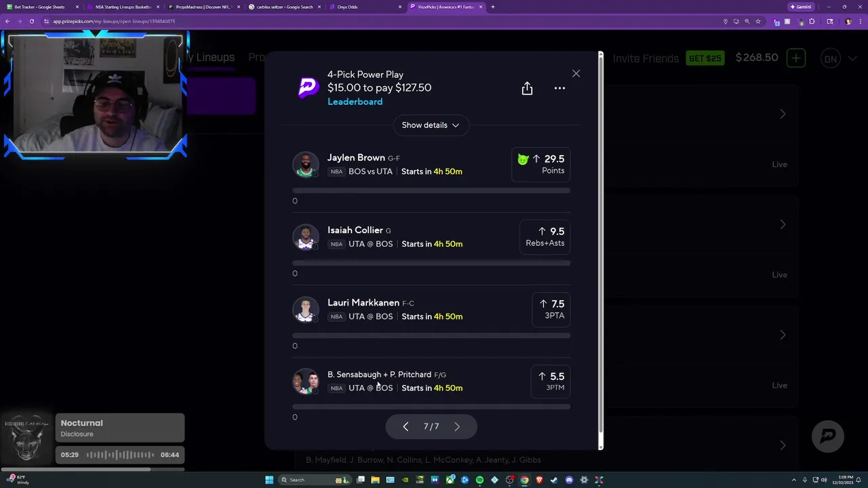Click Sensabaugh and Pritchard combo avatar
The image size is (868, 488).
(305, 382)
